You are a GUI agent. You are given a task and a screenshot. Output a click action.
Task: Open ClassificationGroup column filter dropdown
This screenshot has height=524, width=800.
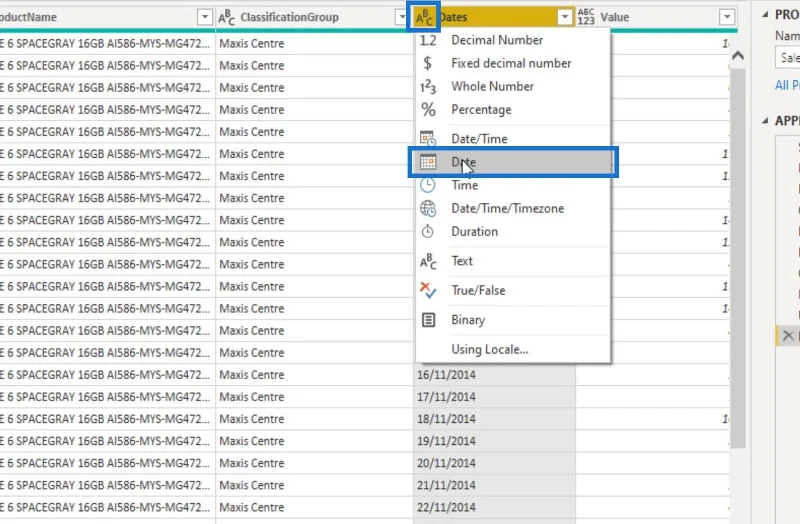[401, 17]
